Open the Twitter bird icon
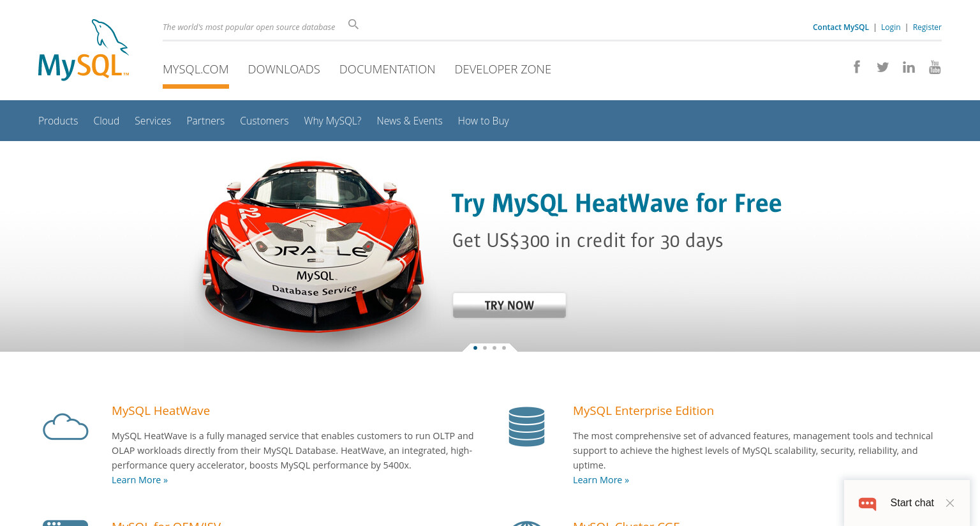 (882, 67)
